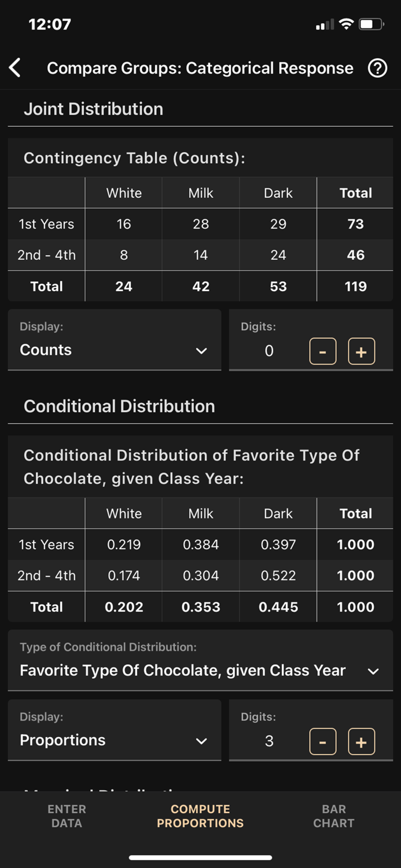401x868 pixels.
Task: Select the Compute Proportions tab
Action: point(200,816)
